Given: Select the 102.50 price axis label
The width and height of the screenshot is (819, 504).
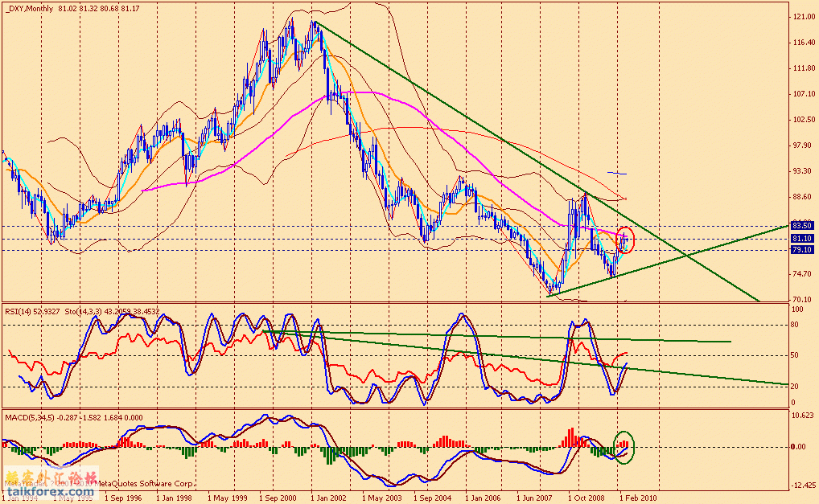Looking at the screenshot, I should tap(804, 120).
